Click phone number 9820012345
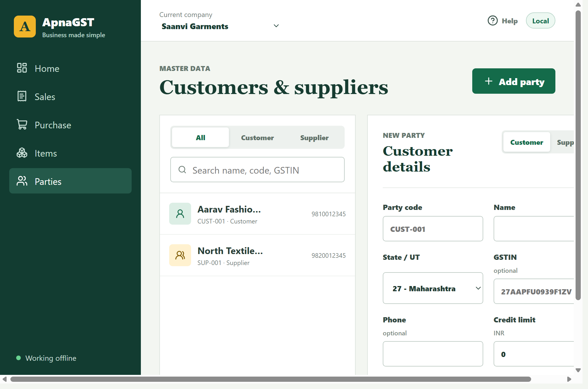 click(328, 255)
